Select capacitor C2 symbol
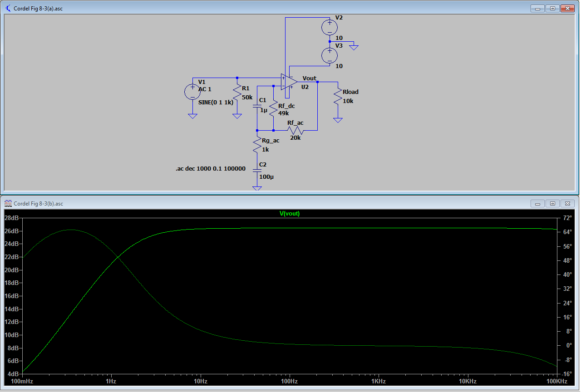The height and width of the screenshot is (392, 581). click(257, 171)
